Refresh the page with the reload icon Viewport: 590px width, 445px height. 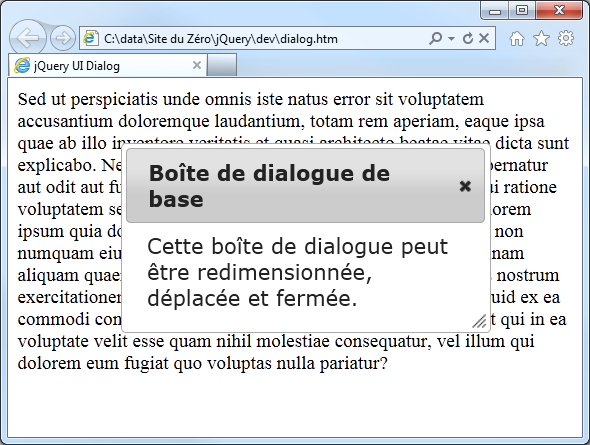point(468,38)
